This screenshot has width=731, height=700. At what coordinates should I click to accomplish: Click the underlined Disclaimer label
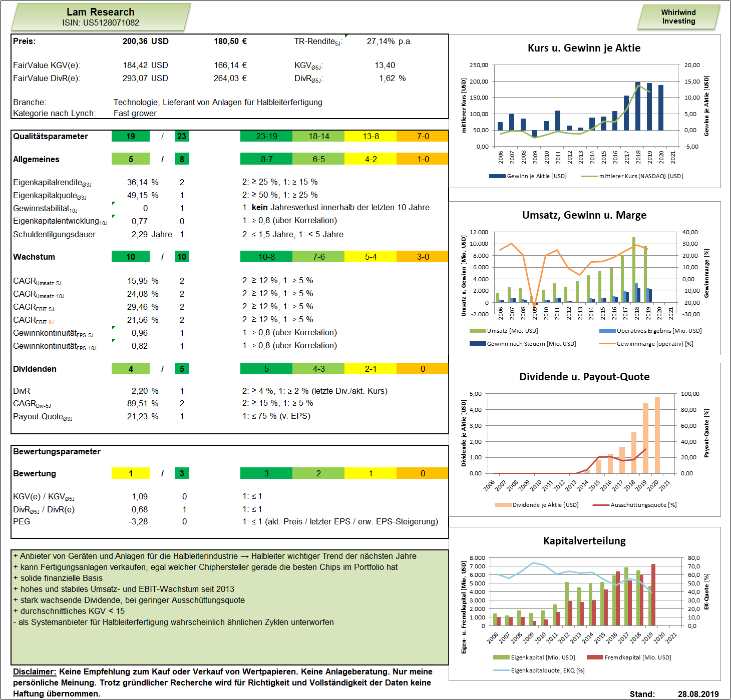tap(35, 671)
